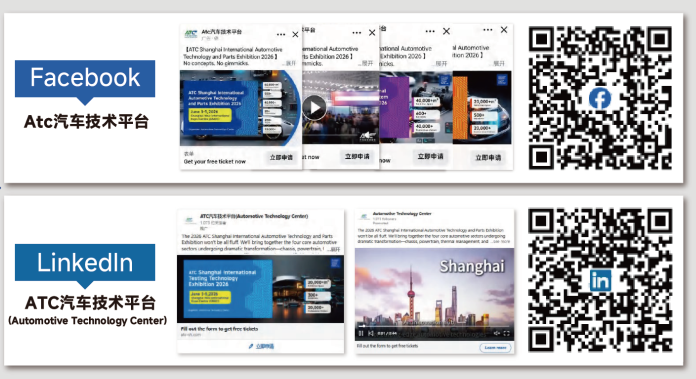Viewport: 696px width, 379px height.
Task: Enter fullscreen on the Shanghai video
Action: click(x=506, y=333)
